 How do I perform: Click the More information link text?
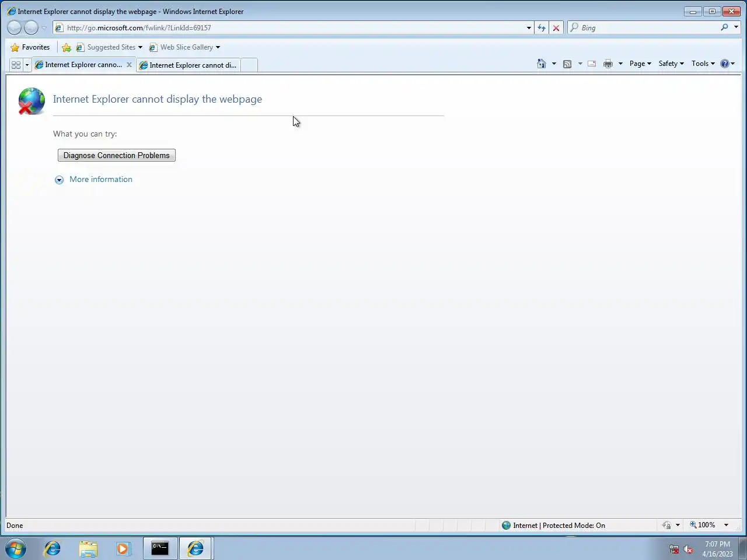pyautogui.click(x=101, y=179)
